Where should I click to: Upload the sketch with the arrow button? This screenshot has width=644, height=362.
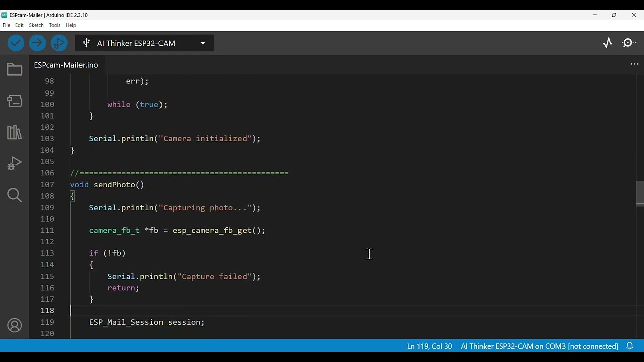coord(37,43)
